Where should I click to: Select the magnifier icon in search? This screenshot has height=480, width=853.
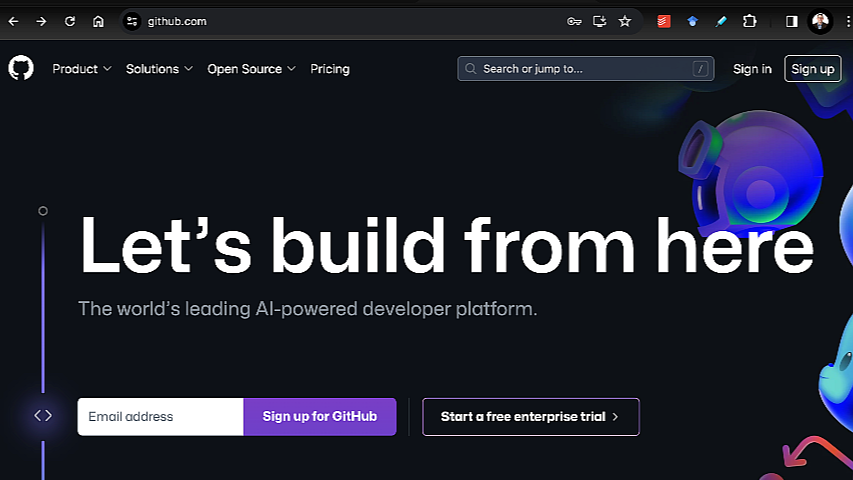[471, 69]
